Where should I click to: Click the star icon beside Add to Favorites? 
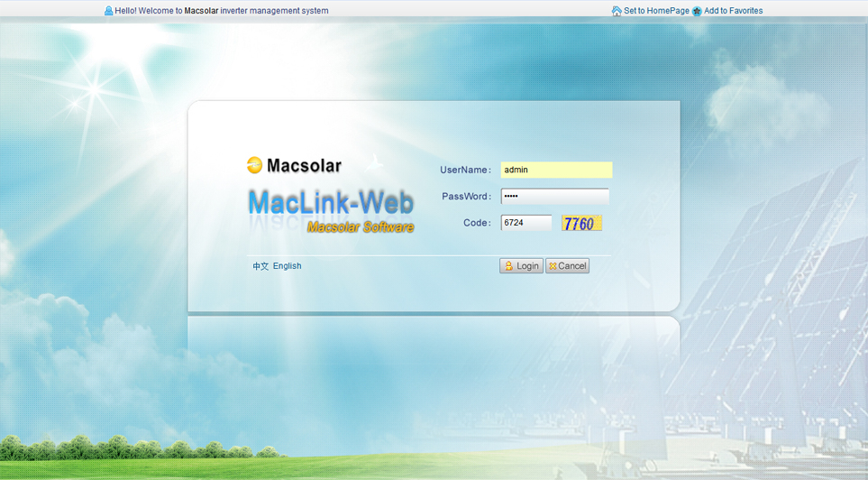pos(697,11)
